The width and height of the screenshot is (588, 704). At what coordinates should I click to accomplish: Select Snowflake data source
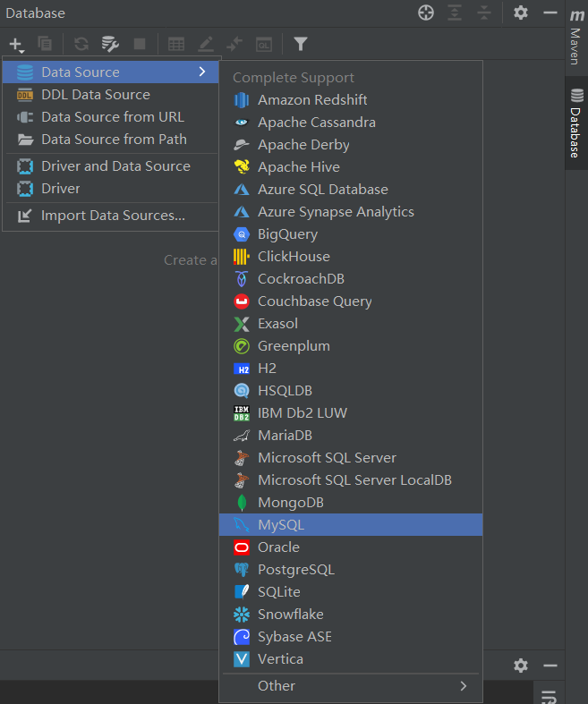[351, 615]
